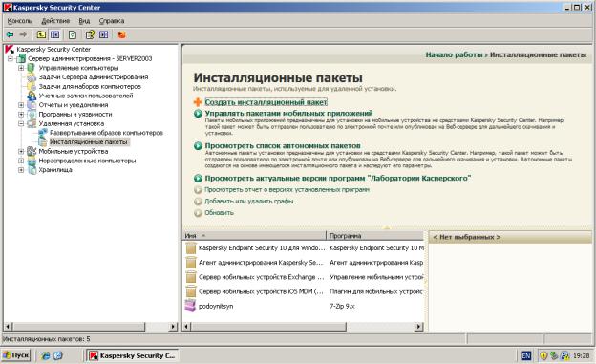The image size is (596, 364).
Task: Select the Инсталляционные пакеты tree item
Action: click(89, 141)
